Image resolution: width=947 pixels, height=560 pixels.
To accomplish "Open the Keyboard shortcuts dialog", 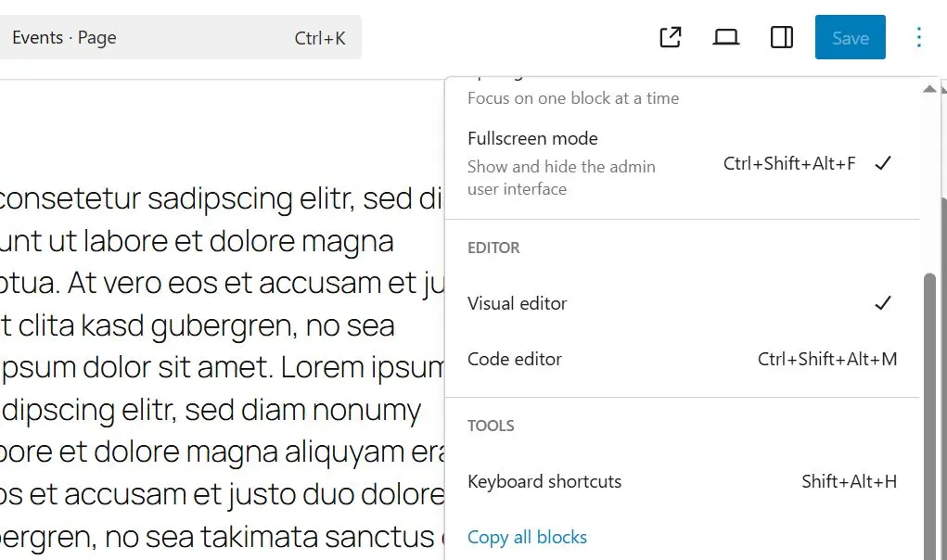I will (544, 481).
